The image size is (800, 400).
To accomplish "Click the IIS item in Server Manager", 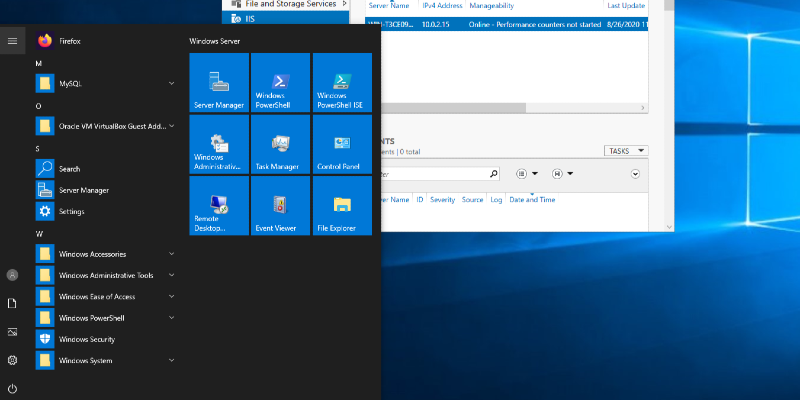I will tap(286, 19).
